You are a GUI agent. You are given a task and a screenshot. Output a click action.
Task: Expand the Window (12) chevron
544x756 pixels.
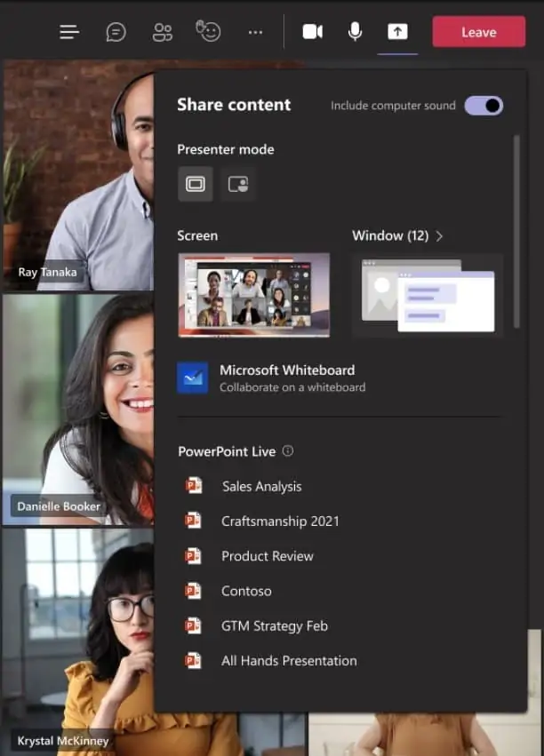(440, 236)
